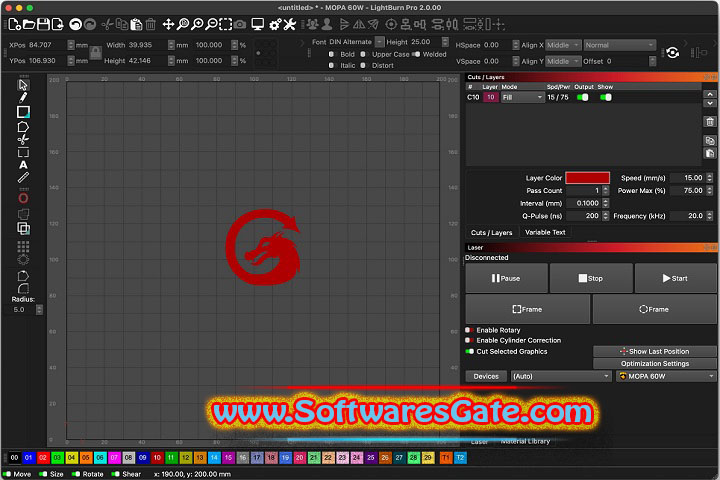Enable Cylinder Correction toggle
720x480 pixels.
pos(469,340)
